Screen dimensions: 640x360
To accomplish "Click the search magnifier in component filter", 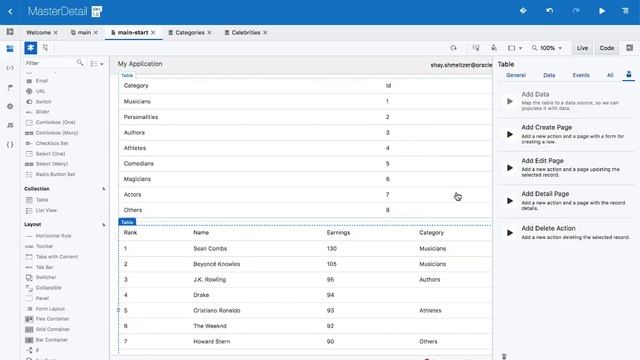I will click(x=80, y=63).
